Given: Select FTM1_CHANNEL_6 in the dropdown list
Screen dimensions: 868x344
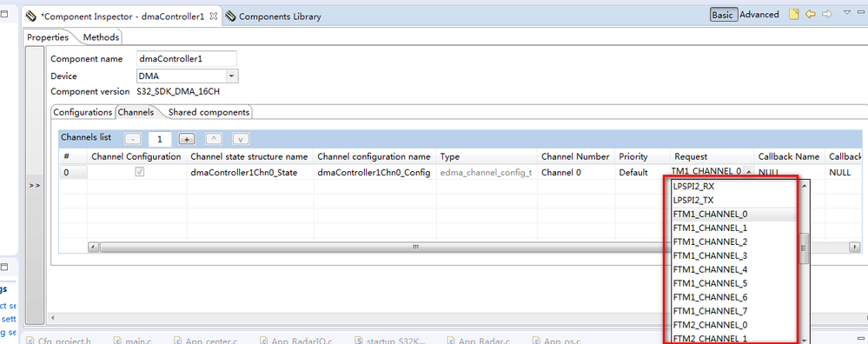Looking at the screenshot, I should tap(733, 297).
